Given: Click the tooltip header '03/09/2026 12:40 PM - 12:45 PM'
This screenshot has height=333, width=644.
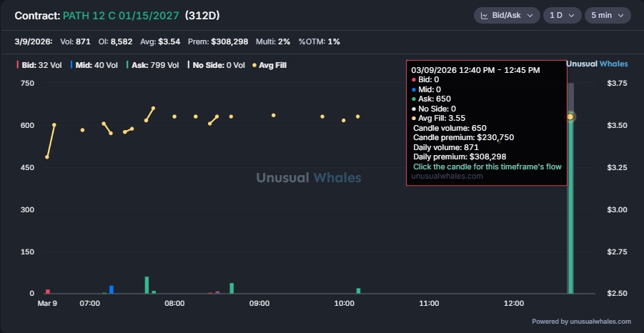Looking at the screenshot, I should [x=475, y=70].
